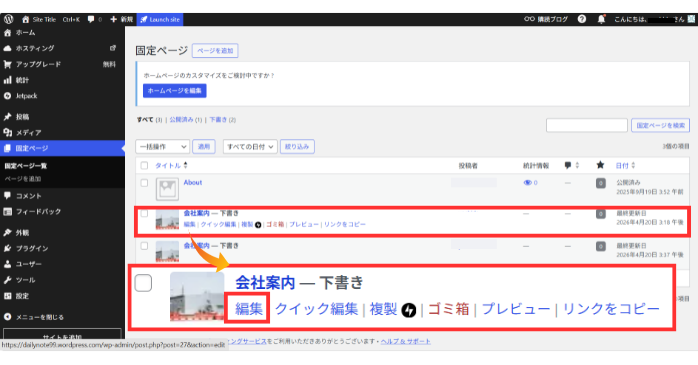Image resolution: width=698 pixels, height=365 pixels.
Task: Click the ホスティング cloud icon
Action: point(8,48)
